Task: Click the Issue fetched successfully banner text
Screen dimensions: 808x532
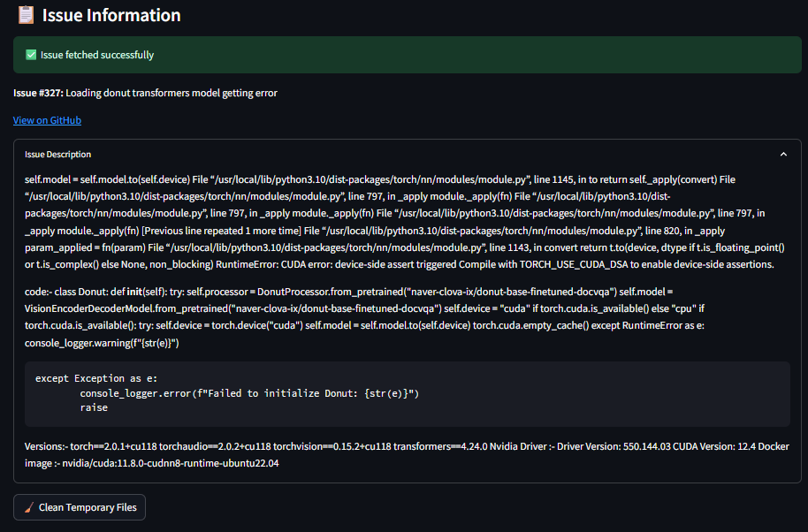Action: pos(97,55)
